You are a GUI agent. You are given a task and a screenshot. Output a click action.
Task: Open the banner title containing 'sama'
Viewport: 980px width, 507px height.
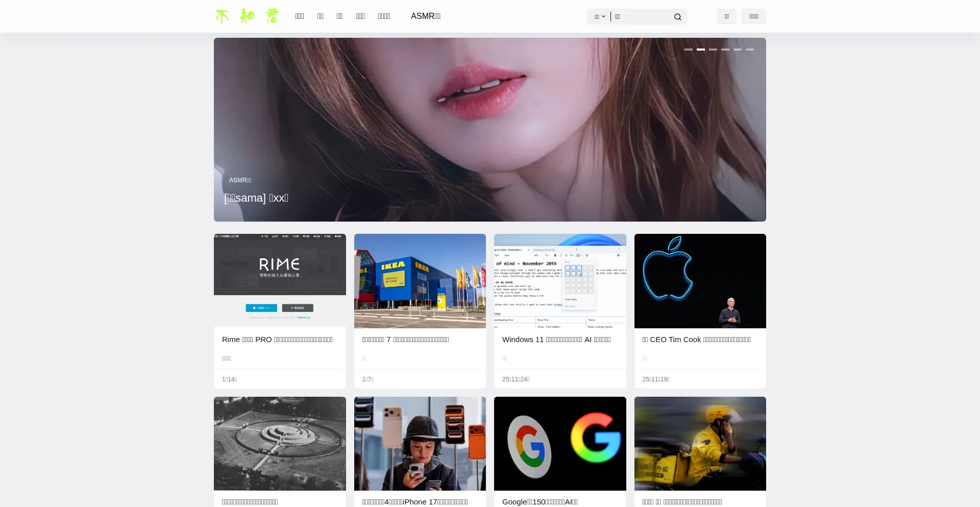pos(256,198)
